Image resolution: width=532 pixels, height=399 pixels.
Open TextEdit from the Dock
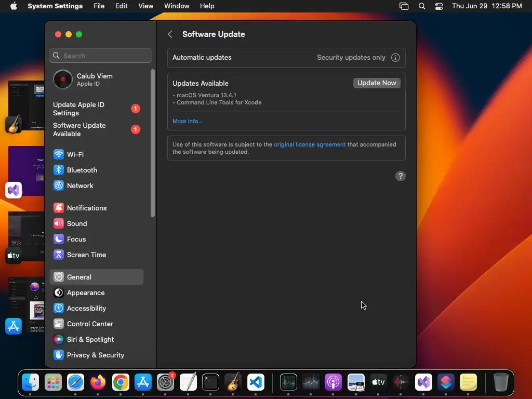point(188,382)
